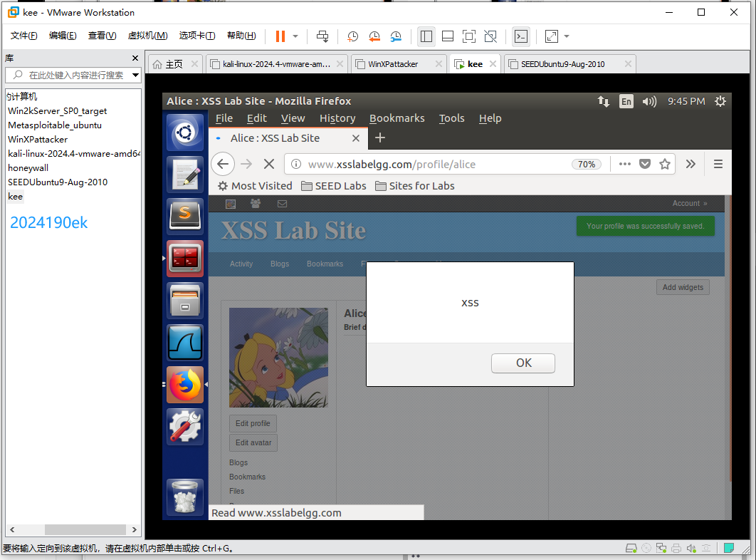The width and height of the screenshot is (756, 560).
Task: Open the Sites for Labs folder
Action: tap(414, 186)
